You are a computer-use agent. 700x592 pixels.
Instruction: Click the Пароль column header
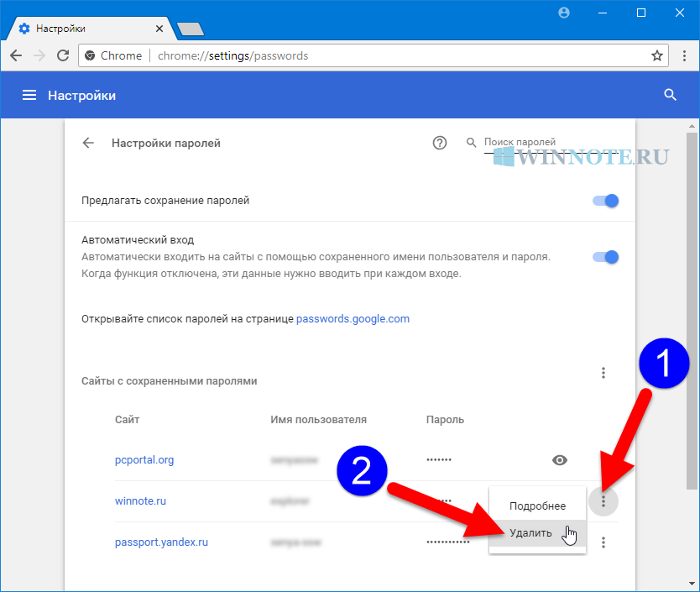pyautogui.click(x=445, y=420)
